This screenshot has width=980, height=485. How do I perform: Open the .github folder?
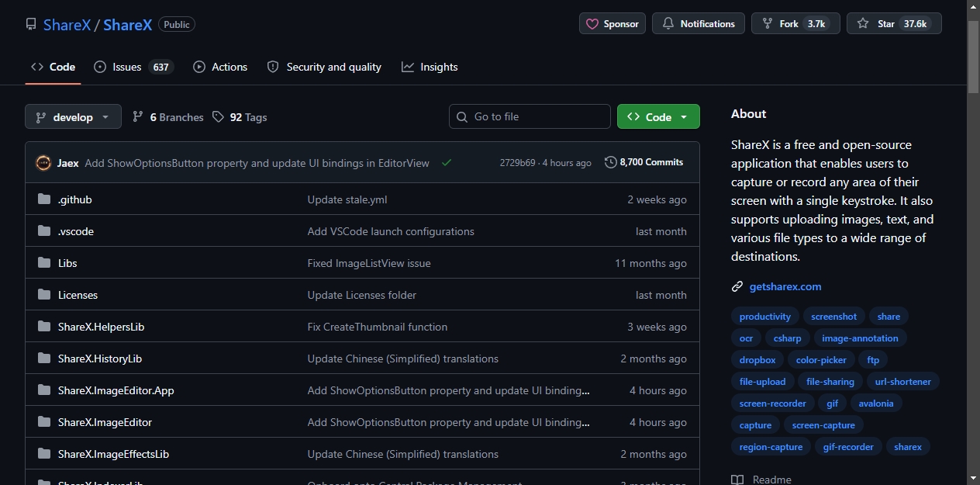click(x=75, y=199)
